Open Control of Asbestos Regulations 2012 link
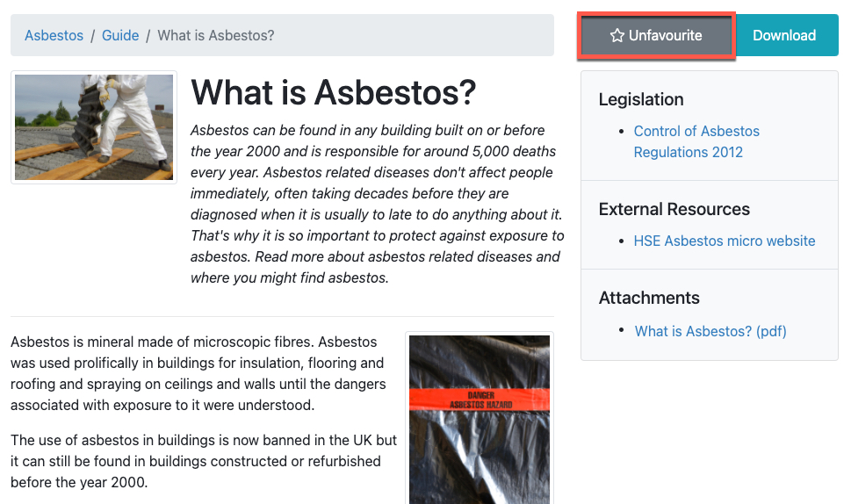 click(x=696, y=141)
